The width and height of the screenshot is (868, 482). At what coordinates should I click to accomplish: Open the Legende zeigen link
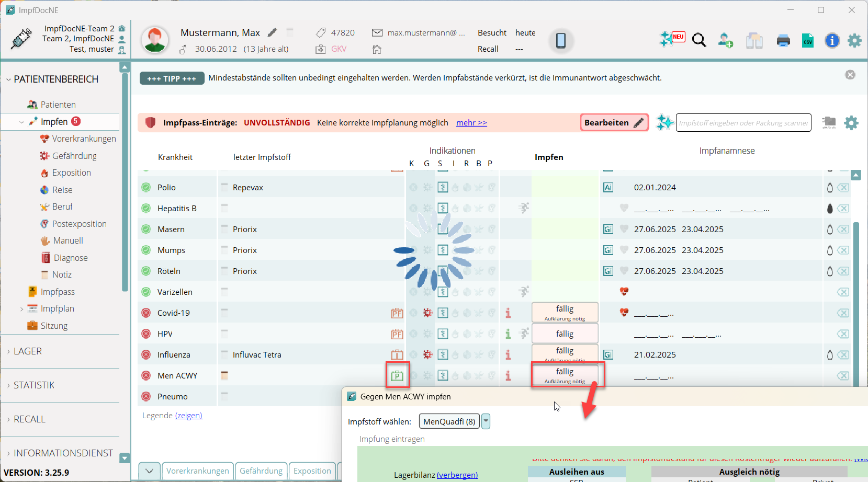[x=188, y=416]
